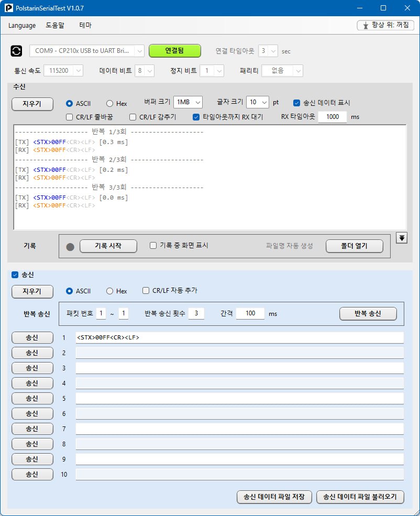
Task: Expand the COM9 port dropdown
Action: click(x=87, y=51)
